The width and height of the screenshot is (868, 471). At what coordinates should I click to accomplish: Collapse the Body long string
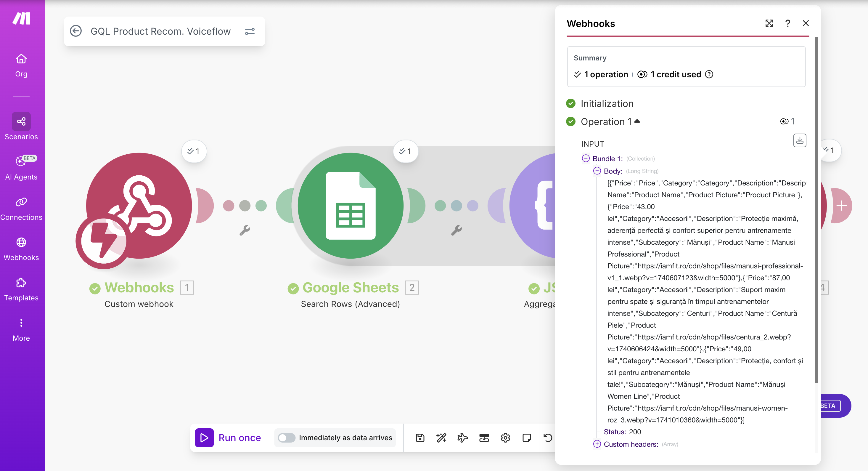click(x=597, y=171)
